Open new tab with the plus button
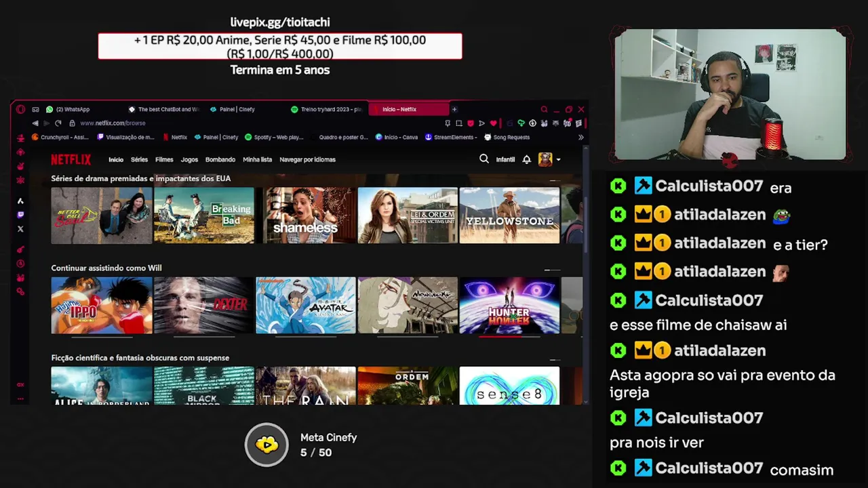The image size is (868, 488). click(454, 109)
